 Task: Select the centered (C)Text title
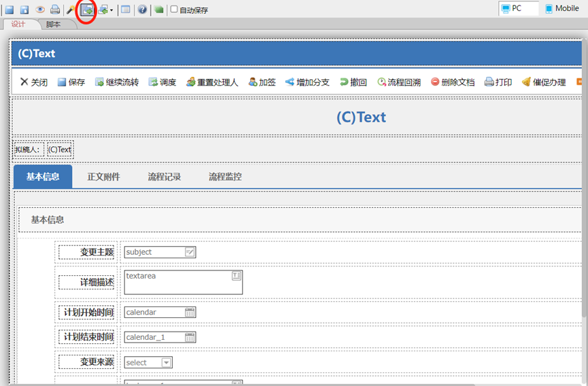pyautogui.click(x=361, y=118)
